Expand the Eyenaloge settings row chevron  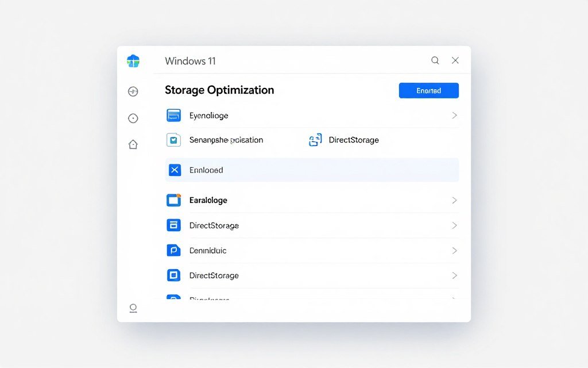tap(454, 115)
